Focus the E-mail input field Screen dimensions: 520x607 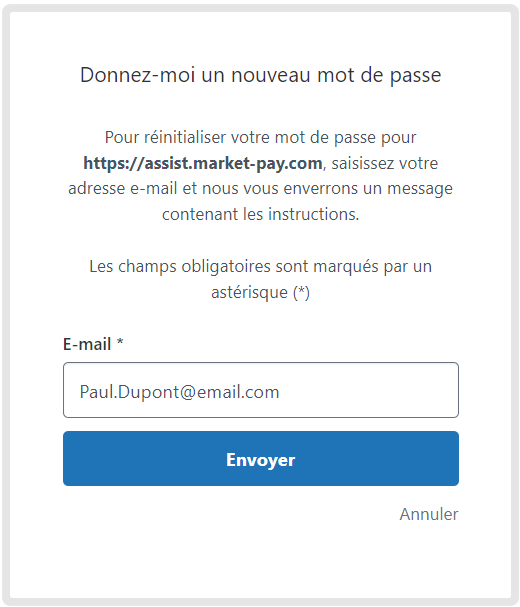(261, 390)
